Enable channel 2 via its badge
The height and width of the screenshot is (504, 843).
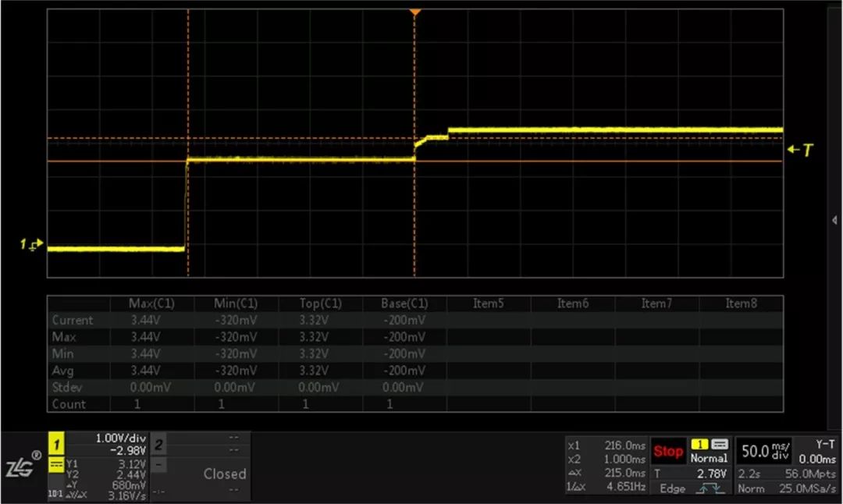pyautogui.click(x=158, y=445)
